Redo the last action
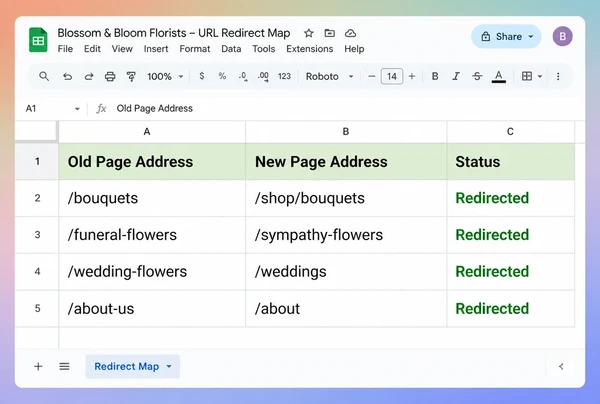 click(89, 77)
